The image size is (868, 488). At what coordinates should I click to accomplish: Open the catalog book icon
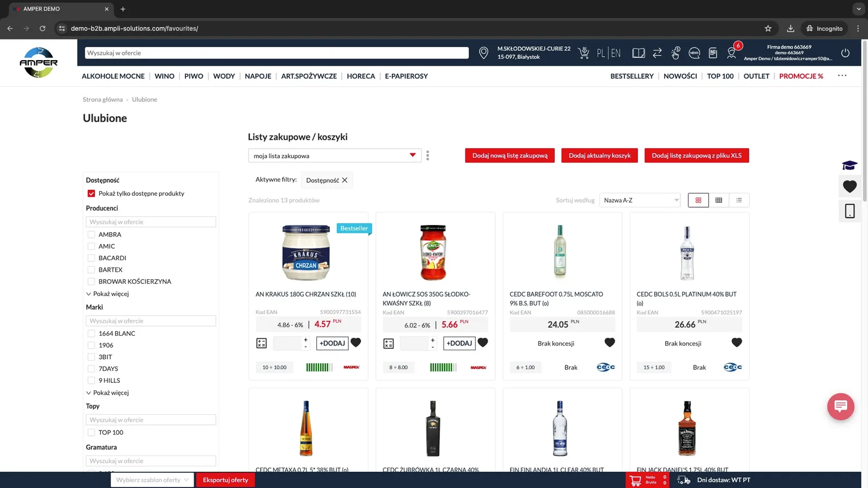639,53
